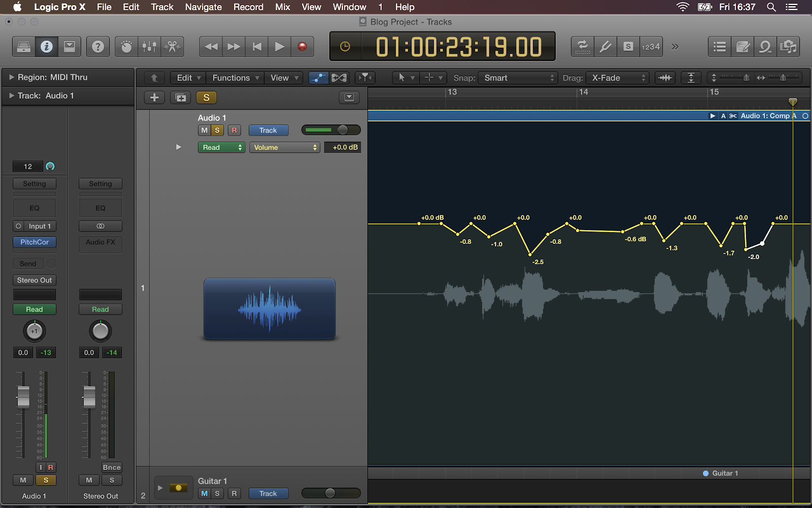Open the command-click tool menu
The image size is (812, 508).
433,78
